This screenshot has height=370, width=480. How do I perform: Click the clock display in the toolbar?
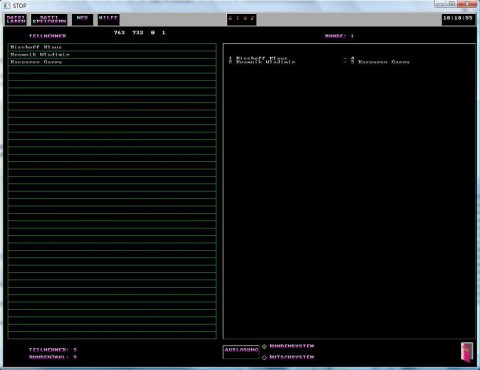coord(458,19)
